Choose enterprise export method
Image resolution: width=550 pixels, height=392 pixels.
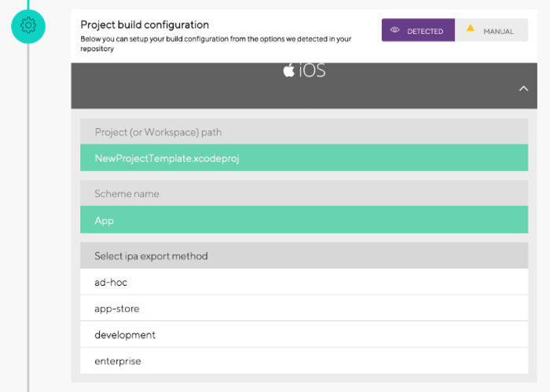point(304,361)
